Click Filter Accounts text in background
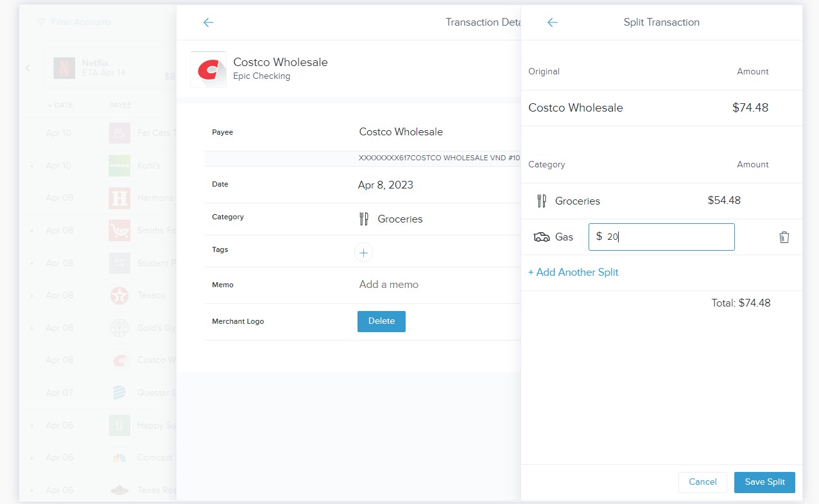 coord(82,22)
